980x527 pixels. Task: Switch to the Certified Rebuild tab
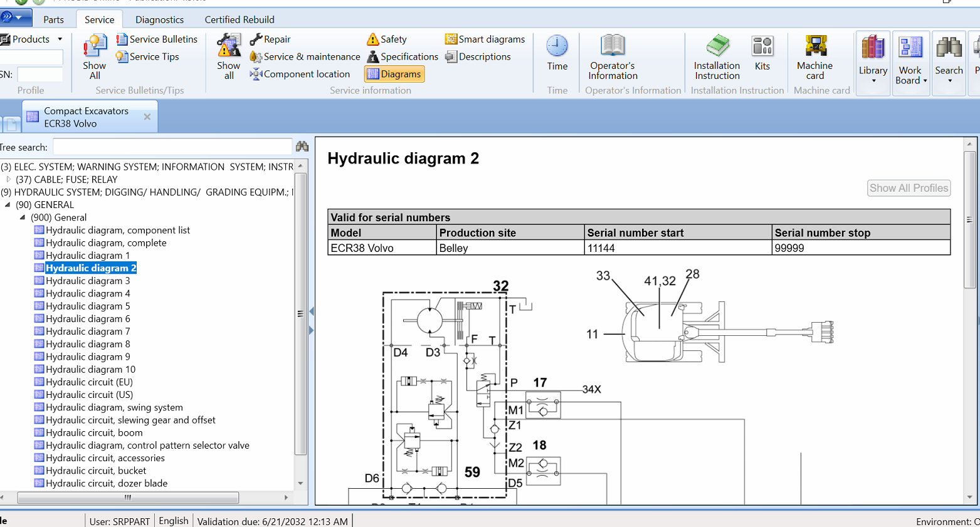point(239,19)
